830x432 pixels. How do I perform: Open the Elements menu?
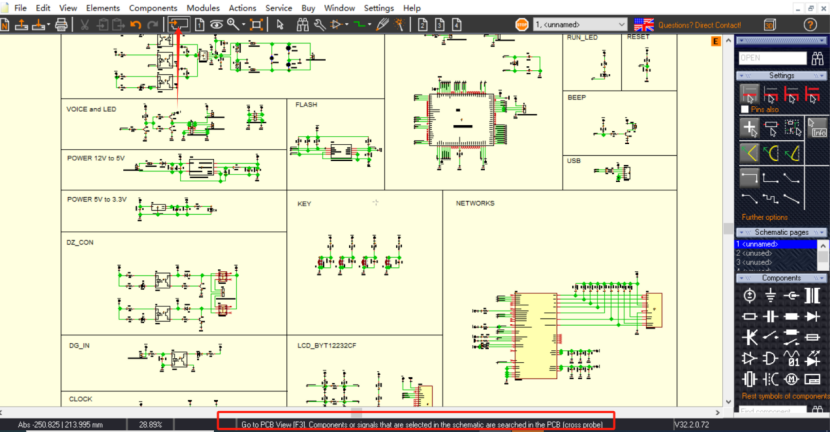click(x=103, y=8)
